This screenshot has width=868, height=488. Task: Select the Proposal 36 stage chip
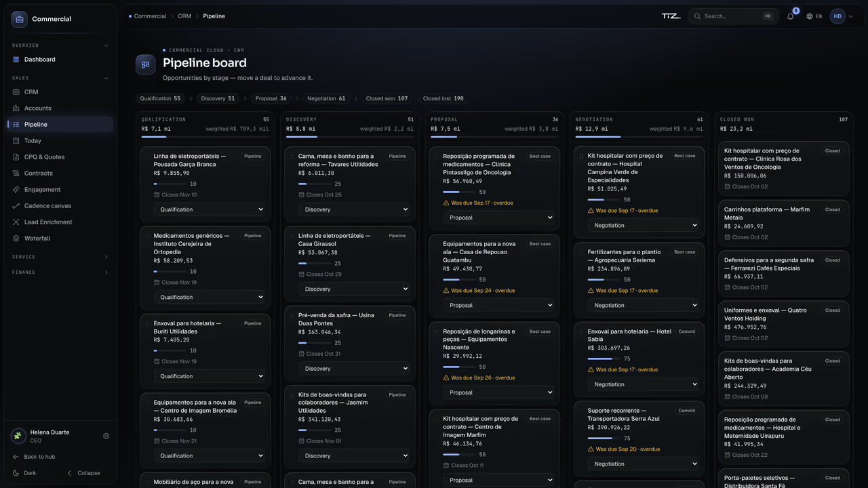pyautogui.click(x=271, y=99)
